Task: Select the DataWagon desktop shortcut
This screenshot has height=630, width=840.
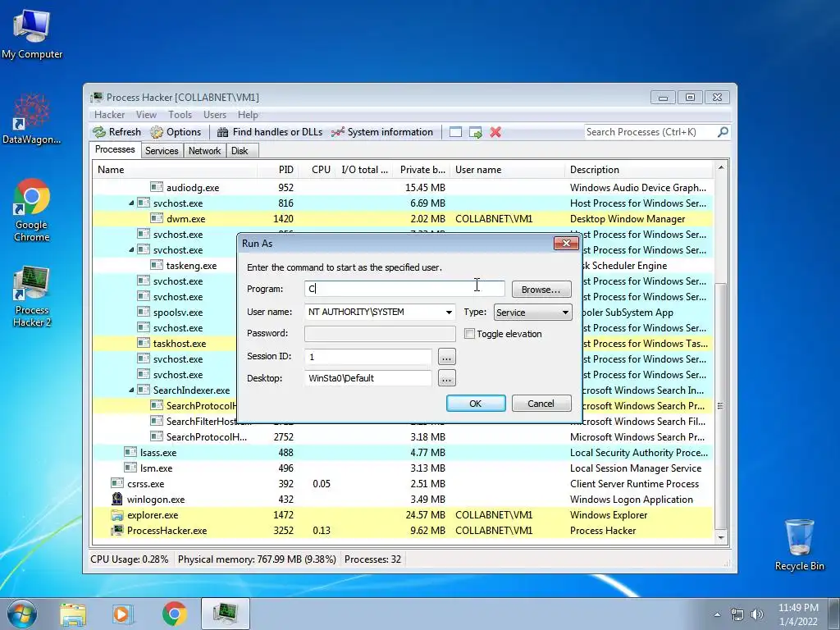Action: pos(32,119)
